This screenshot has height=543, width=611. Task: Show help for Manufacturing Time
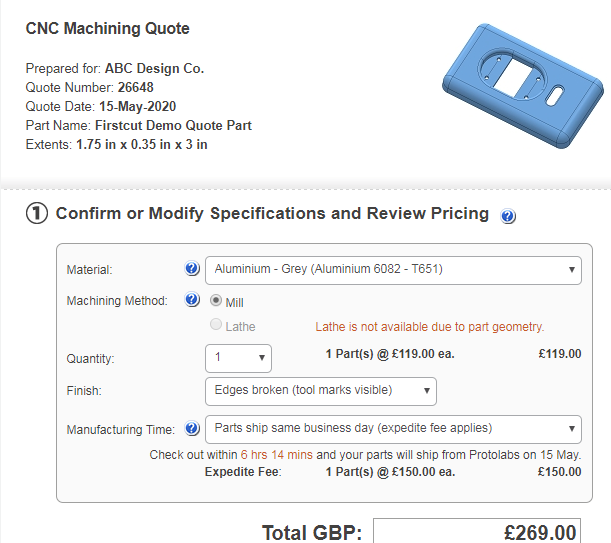pos(192,429)
